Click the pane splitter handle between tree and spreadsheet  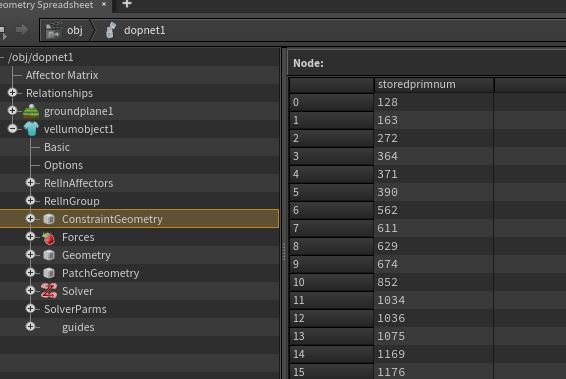pyautogui.click(x=284, y=252)
